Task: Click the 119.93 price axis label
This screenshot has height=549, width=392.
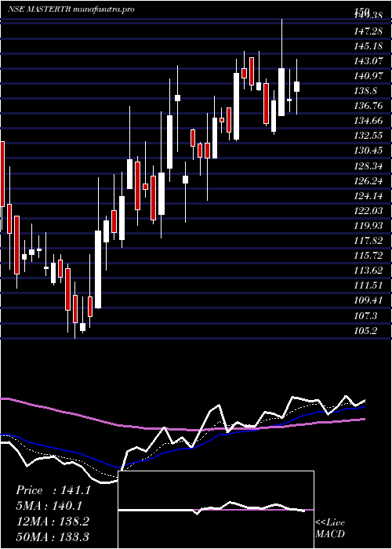Action: [369, 226]
